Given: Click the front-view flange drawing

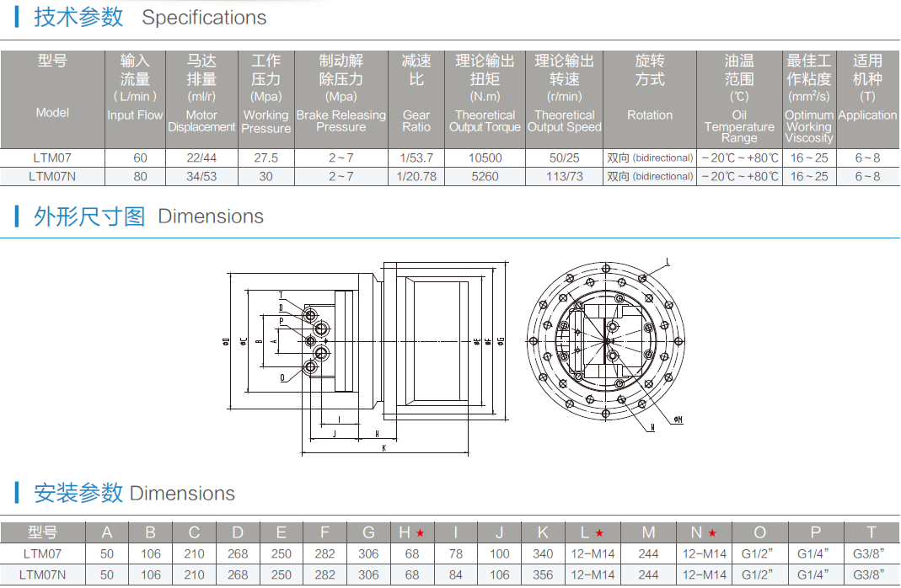Looking at the screenshot, I should pos(606,341).
